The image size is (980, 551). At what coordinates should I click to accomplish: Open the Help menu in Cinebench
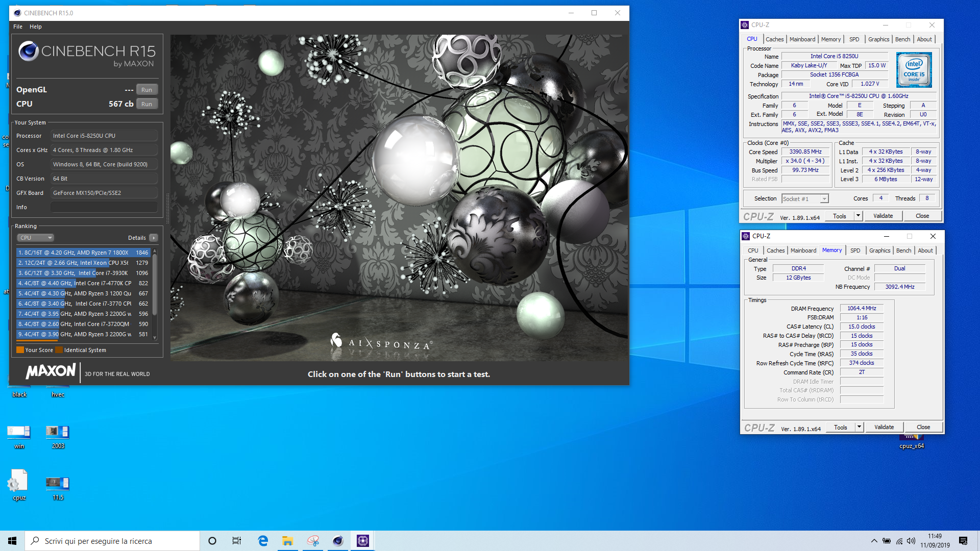pos(35,27)
